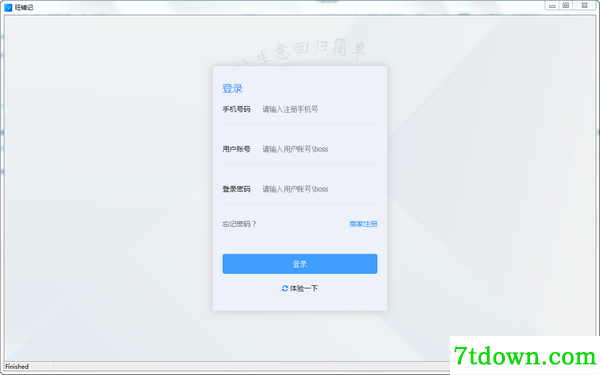Image resolution: width=600 pixels, height=375 pixels.
Task: Click the 手机号码 label
Action: [236, 109]
